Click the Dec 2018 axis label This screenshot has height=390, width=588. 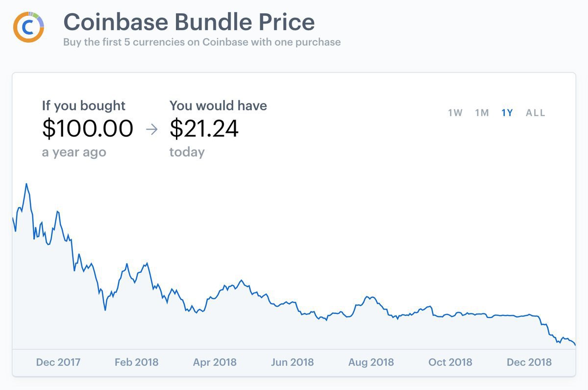tap(529, 363)
